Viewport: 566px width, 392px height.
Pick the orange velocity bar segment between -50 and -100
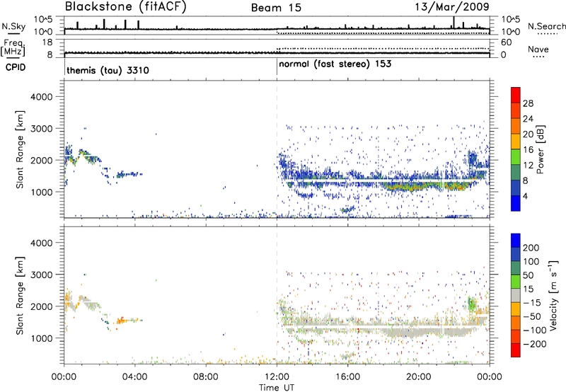point(516,323)
